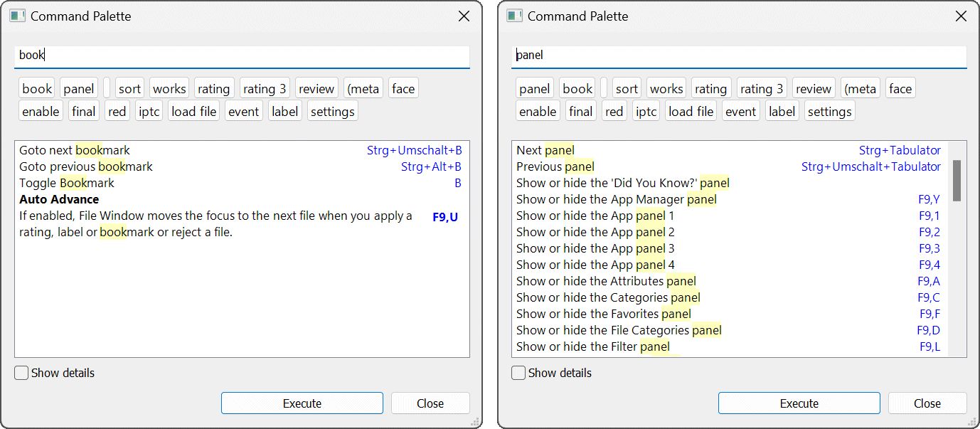The image size is (980, 429).
Task: Select 'event' history chip in left palette
Action: [243, 112]
